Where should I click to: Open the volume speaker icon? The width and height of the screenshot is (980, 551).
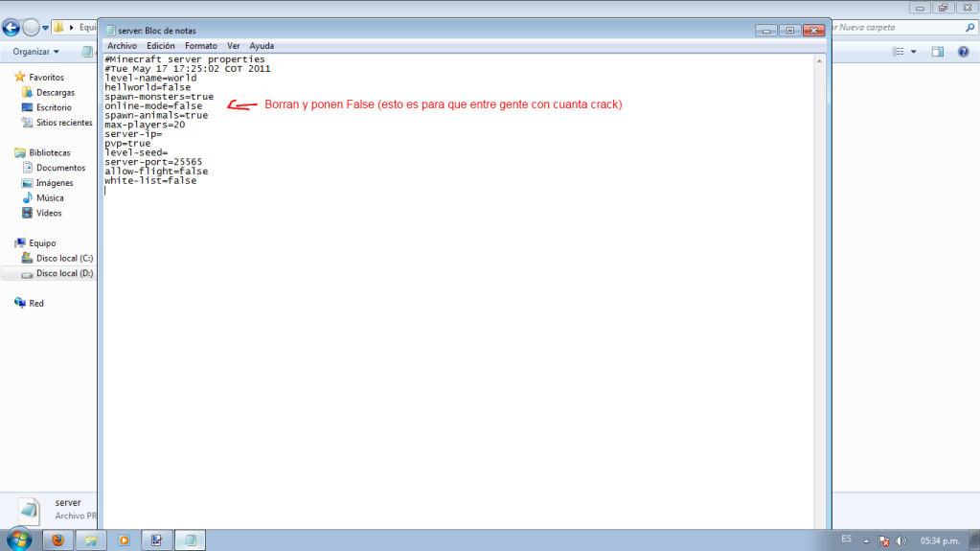pyautogui.click(x=900, y=541)
